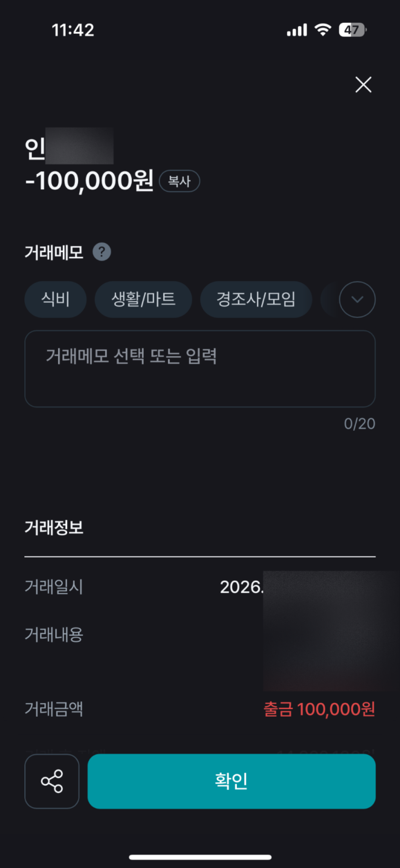Focus the 거래메모 선택 또는 입력 field
Viewport: 400px width, 868px height.
pos(200,368)
